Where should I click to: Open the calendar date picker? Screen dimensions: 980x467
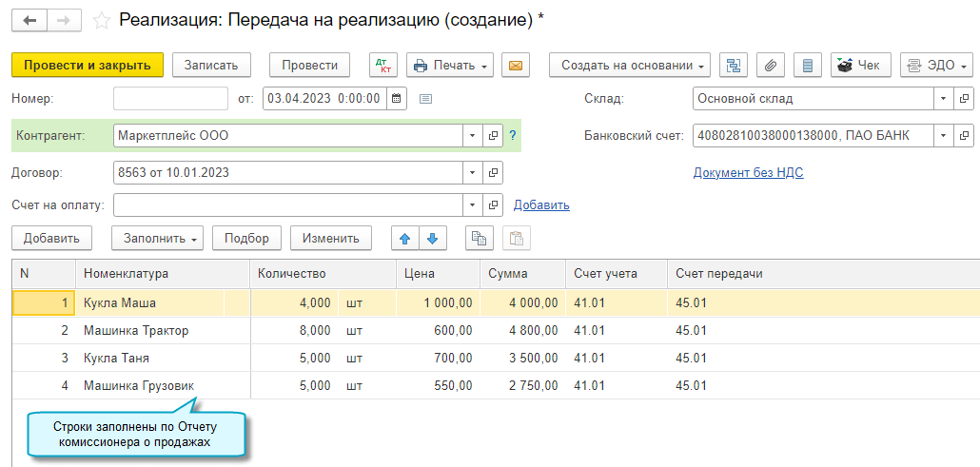(396, 98)
